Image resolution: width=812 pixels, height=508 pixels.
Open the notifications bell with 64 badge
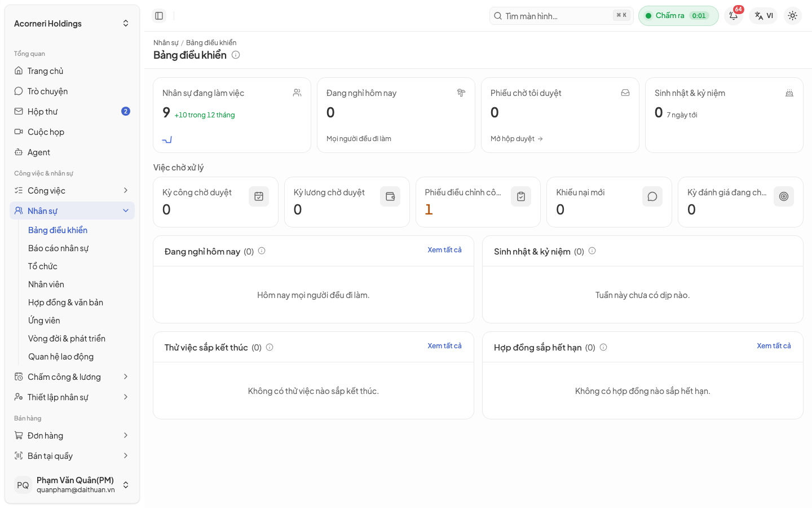click(734, 16)
